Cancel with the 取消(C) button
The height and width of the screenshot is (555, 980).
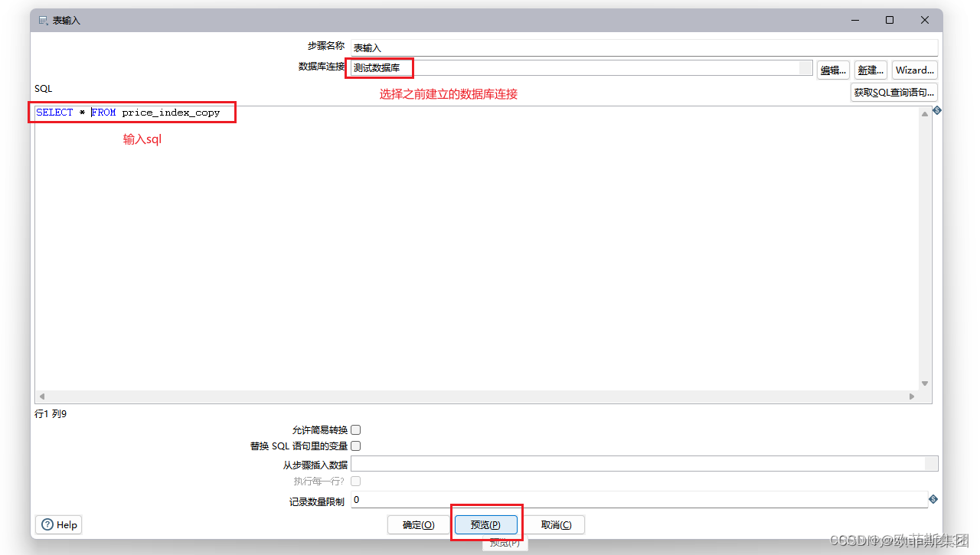click(556, 524)
